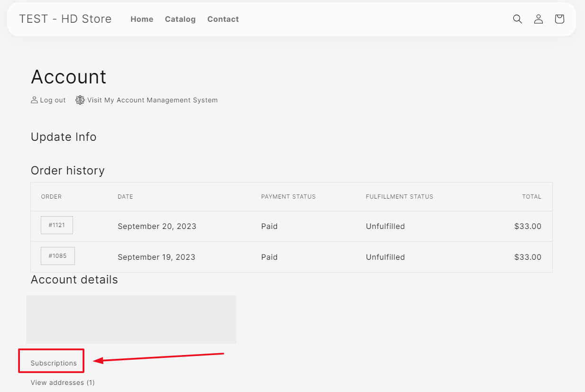Switch to the Catalog page

180,19
